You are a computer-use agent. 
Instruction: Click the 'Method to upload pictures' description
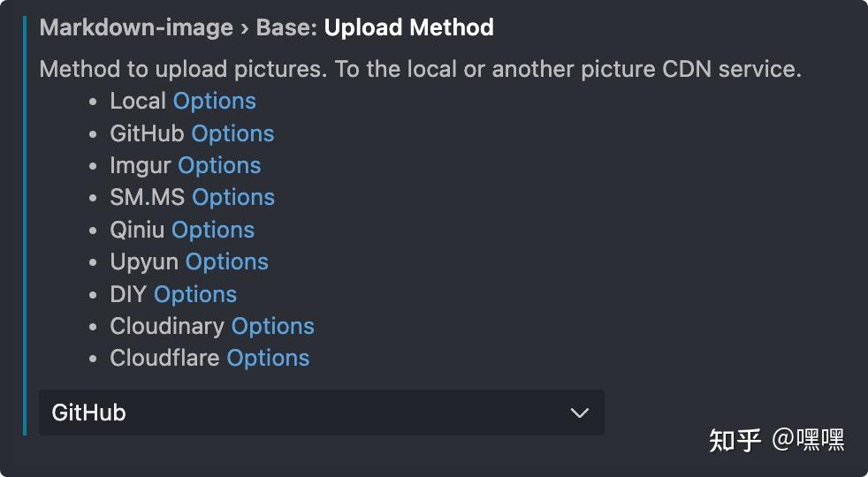coord(420,69)
